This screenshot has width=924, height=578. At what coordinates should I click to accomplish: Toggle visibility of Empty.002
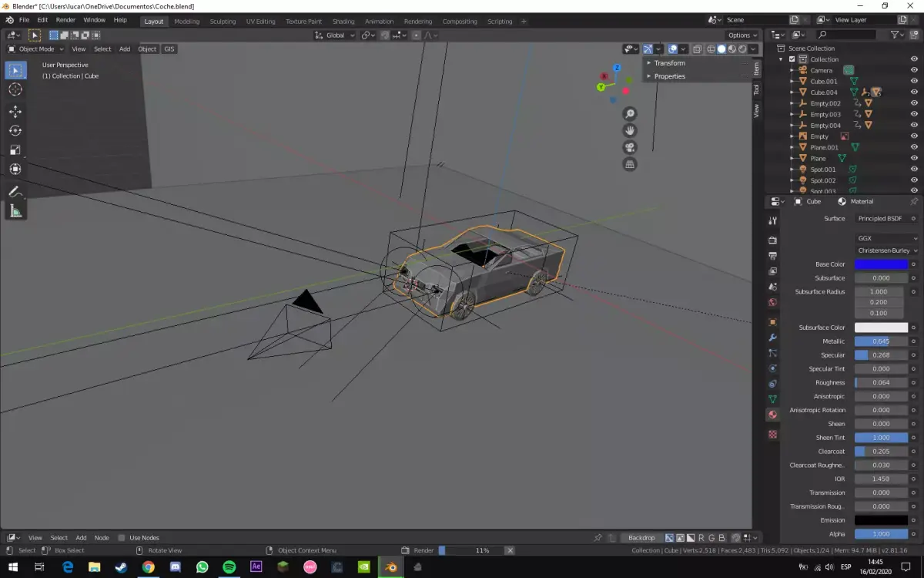pyautogui.click(x=914, y=103)
